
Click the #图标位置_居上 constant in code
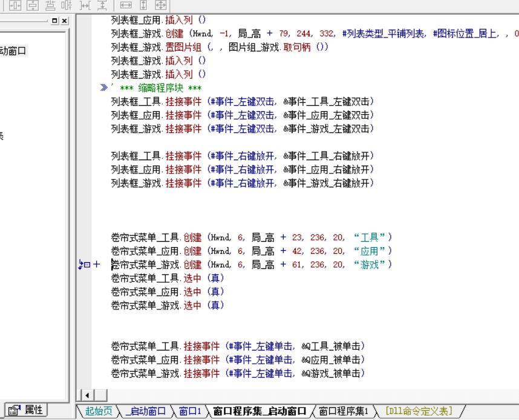[465, 33]
